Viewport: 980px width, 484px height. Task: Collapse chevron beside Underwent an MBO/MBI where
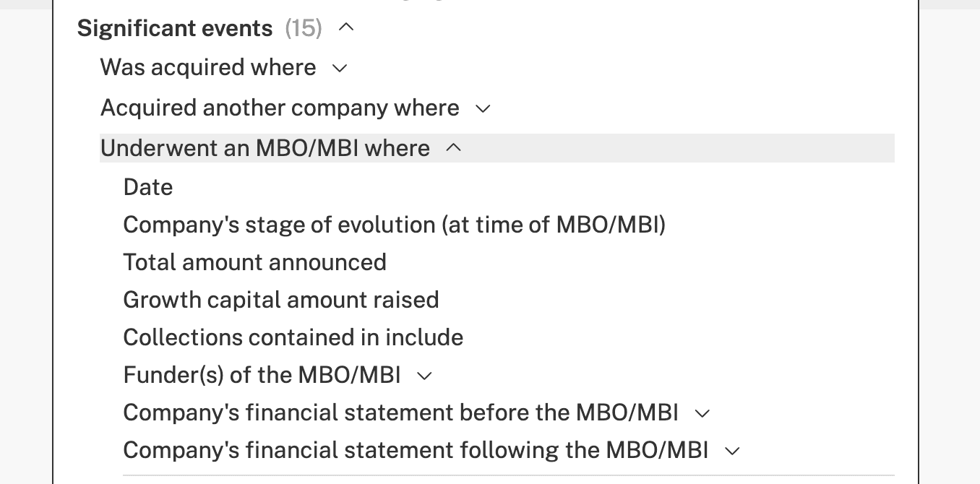pos(454,147)
